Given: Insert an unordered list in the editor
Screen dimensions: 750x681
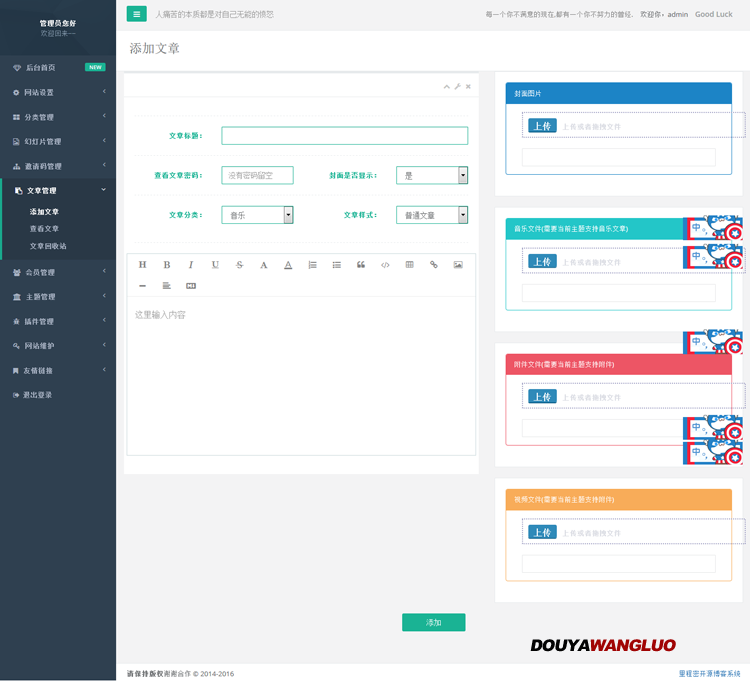Looking at the screenshot, I should tap(337, 265).
